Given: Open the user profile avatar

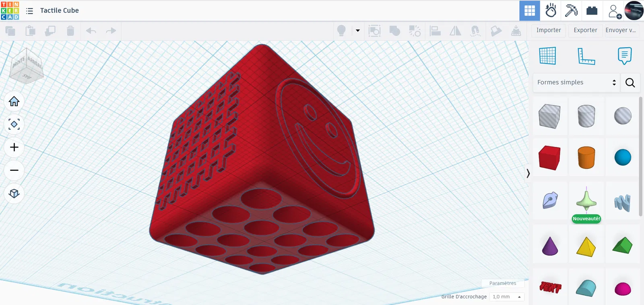Looking at the screenshot, I should click(x=634, y=11).
